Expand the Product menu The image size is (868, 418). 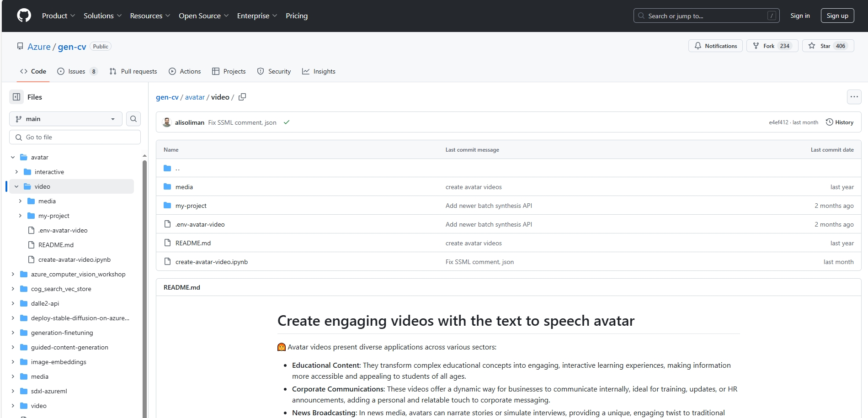(59, 16)
